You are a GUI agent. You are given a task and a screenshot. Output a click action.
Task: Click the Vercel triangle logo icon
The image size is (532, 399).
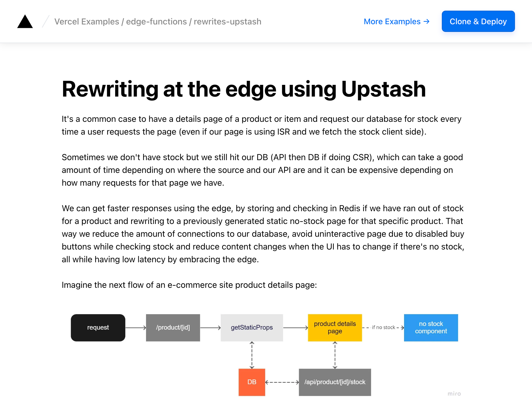25,21
